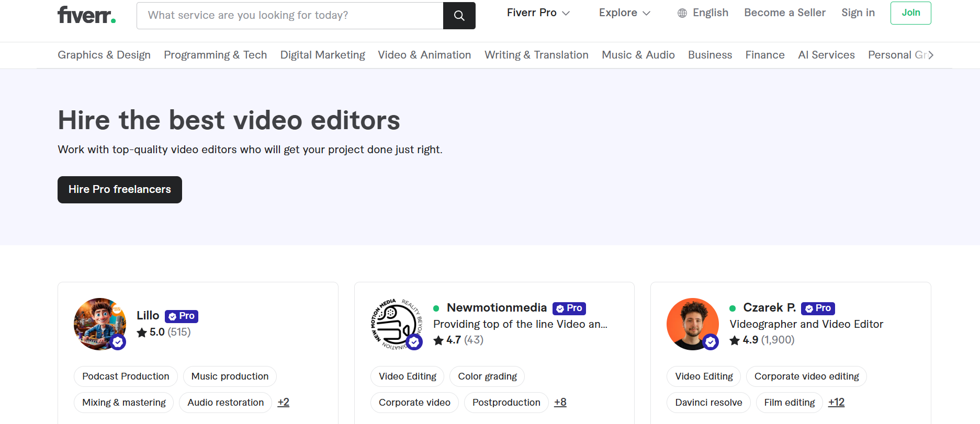Open Programming & Tech category
This screenshot has height=424, width=980.
click(x=216, y=55)
